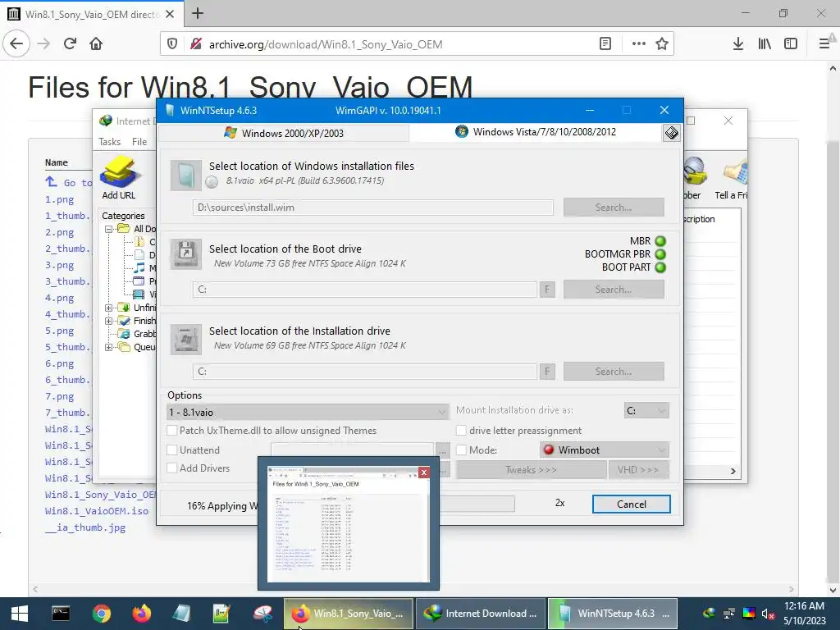
Task: Click Search for Installation drive location
Action: (614, 372)
